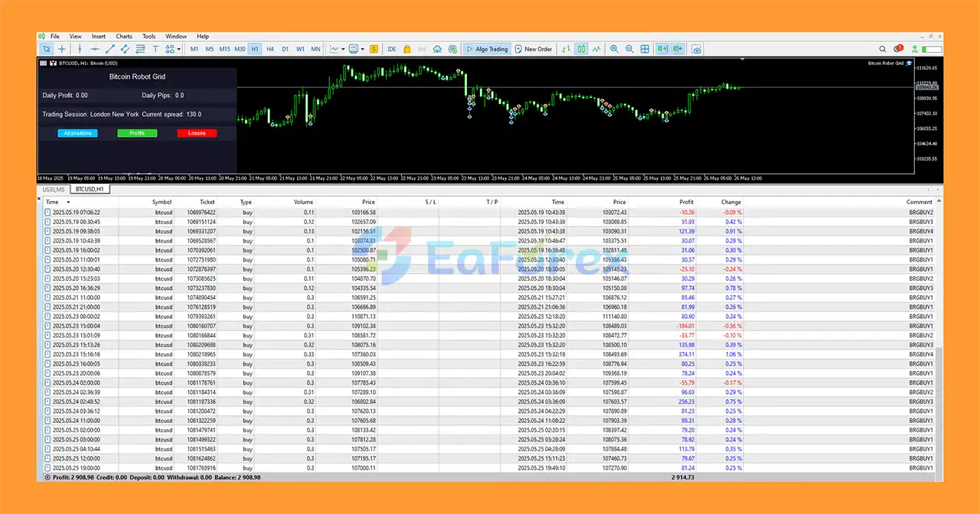Tile chart windows with grid icon
This screenshot has height=514, width=980.
pyautogui.click(x=645, y=49)
